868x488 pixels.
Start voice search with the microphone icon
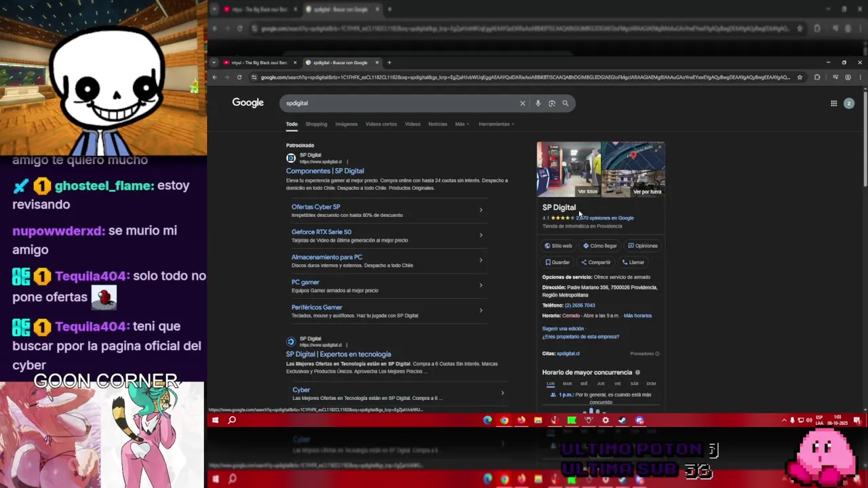coord(538,104)
